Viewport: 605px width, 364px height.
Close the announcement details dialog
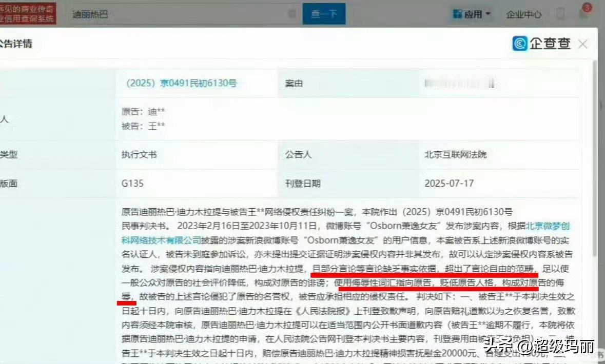click(x=582, y=44)
